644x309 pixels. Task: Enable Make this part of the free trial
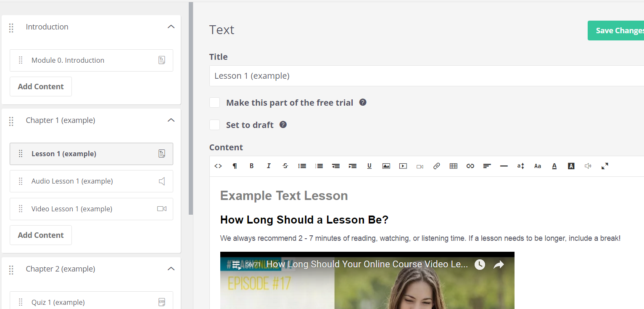coord(215,103)
